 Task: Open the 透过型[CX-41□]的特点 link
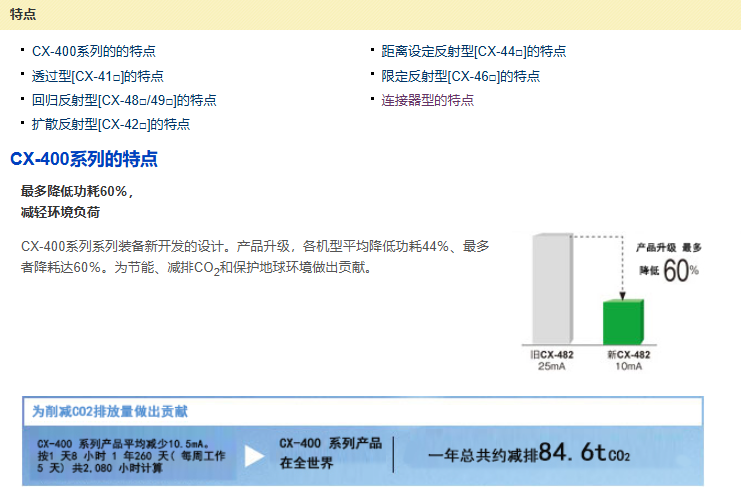pos(97,76)
